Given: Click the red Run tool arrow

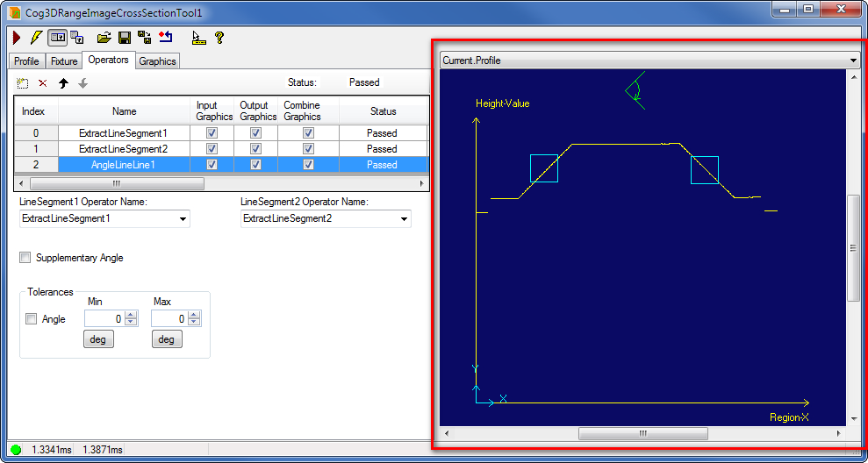Looking at the screenshot, I should click(x=16, y=38).
